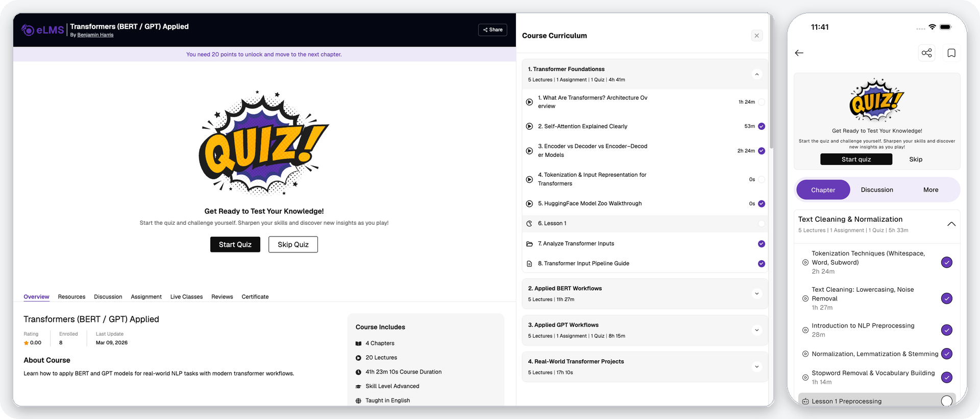
Task: Click folder icon for Analyze Transformer Inputs
Action: [x=529, y=244]
